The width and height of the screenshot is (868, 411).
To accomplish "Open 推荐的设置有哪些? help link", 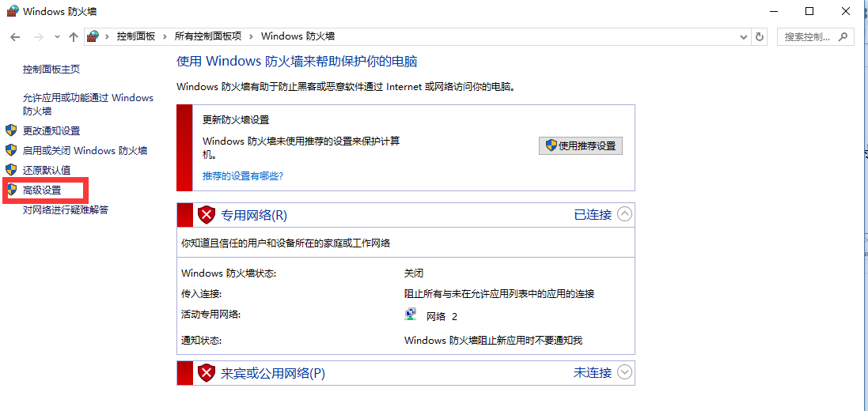I will click(243, 176).
